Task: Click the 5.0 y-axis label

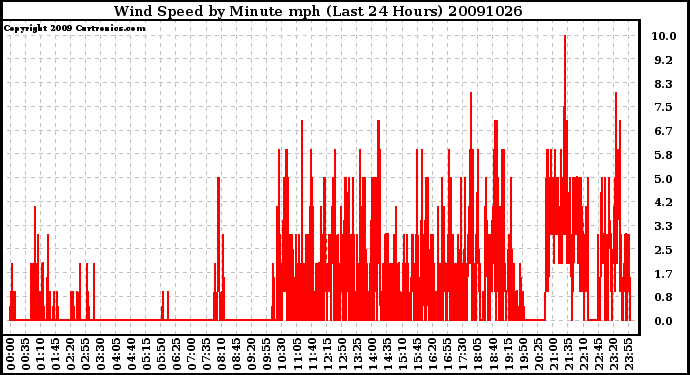Action: point(664,179)
